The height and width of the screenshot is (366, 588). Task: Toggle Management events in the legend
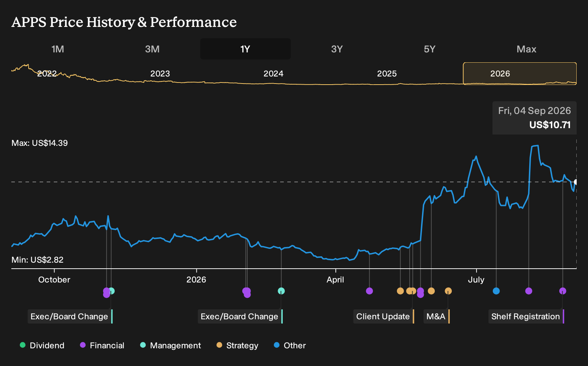(x=171, y=345)
